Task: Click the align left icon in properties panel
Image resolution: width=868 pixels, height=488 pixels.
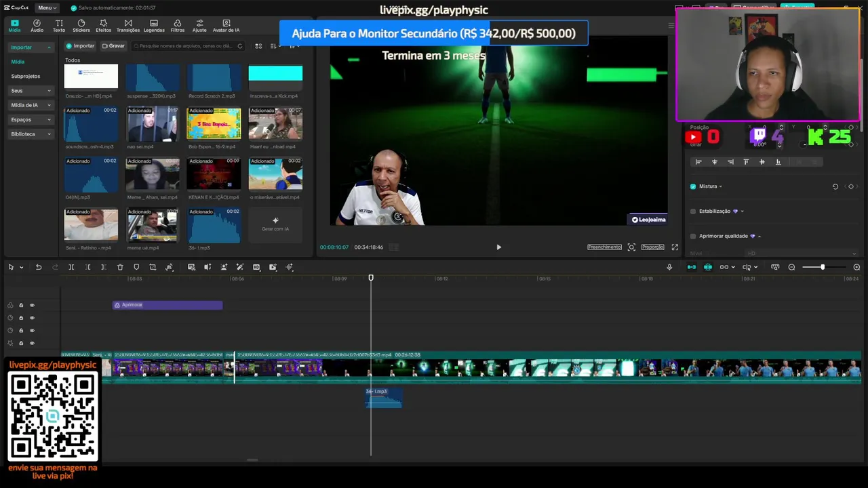Action: (698, 162)
